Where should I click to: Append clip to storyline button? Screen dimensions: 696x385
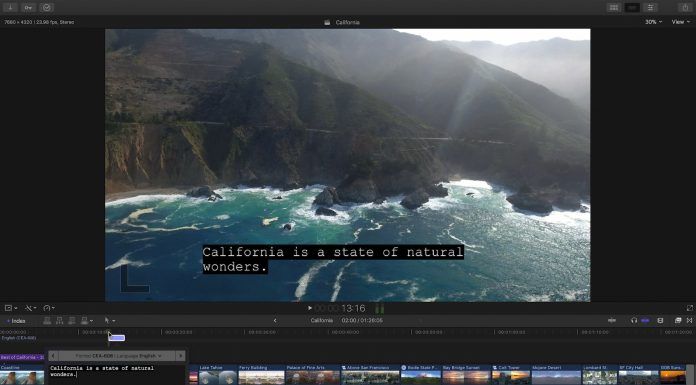[72, 320]
